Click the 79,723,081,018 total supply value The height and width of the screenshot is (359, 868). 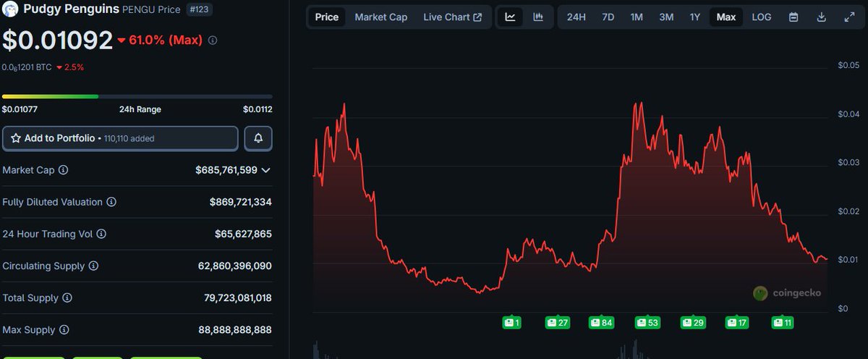(238, 297)
